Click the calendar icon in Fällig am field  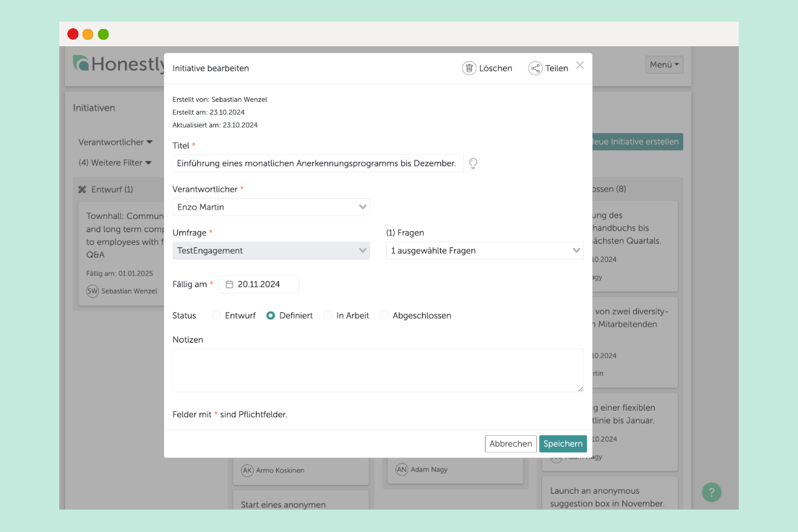[230, 284]
